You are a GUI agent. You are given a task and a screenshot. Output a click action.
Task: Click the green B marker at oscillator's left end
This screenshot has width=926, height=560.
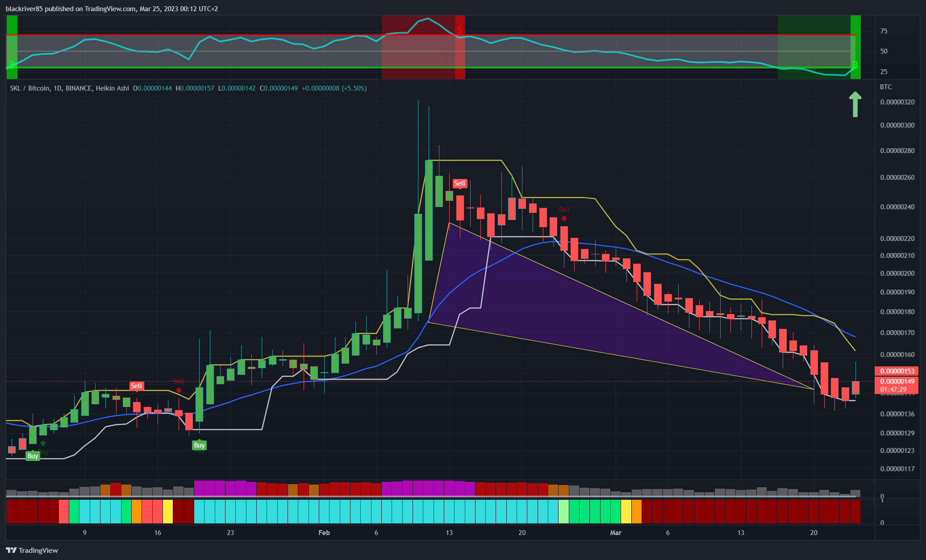click(12, 65)
